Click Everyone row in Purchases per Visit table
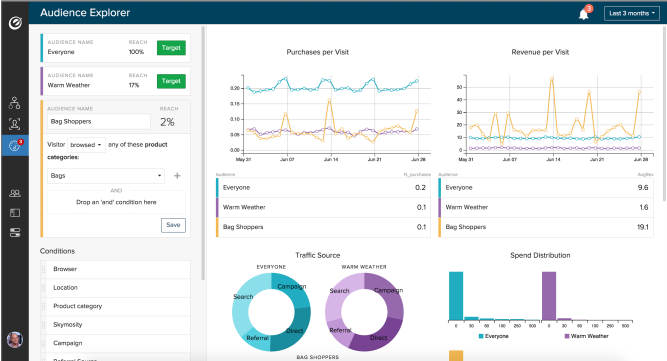This screenshot has width=667, height=361. [323, 188]
